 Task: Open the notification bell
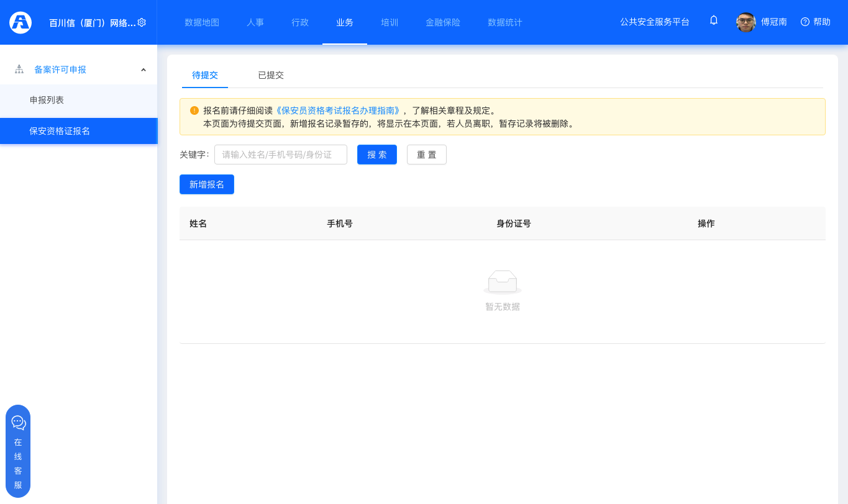[714, 20]
